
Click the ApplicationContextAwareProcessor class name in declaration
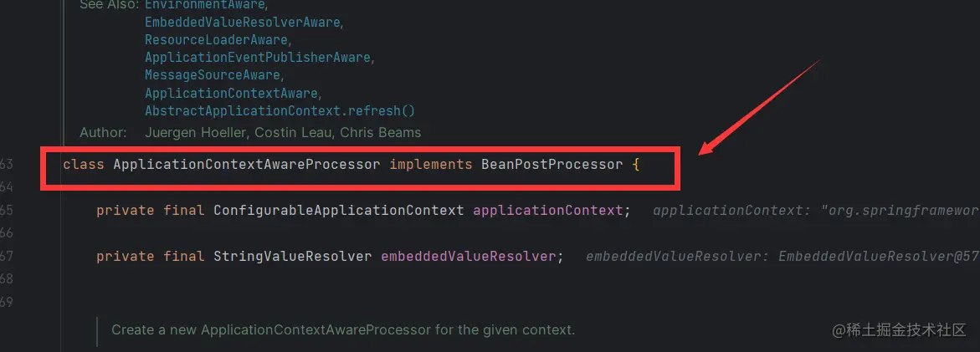[246, 165]
